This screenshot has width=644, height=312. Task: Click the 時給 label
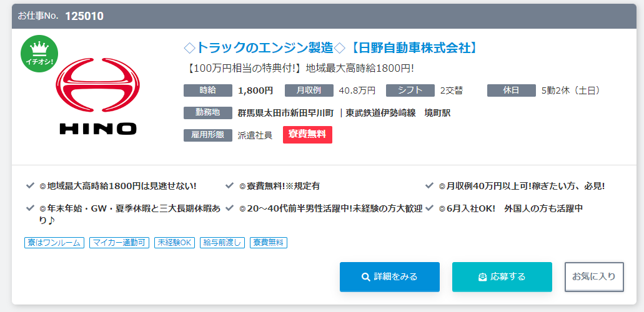tap(208, 90)
